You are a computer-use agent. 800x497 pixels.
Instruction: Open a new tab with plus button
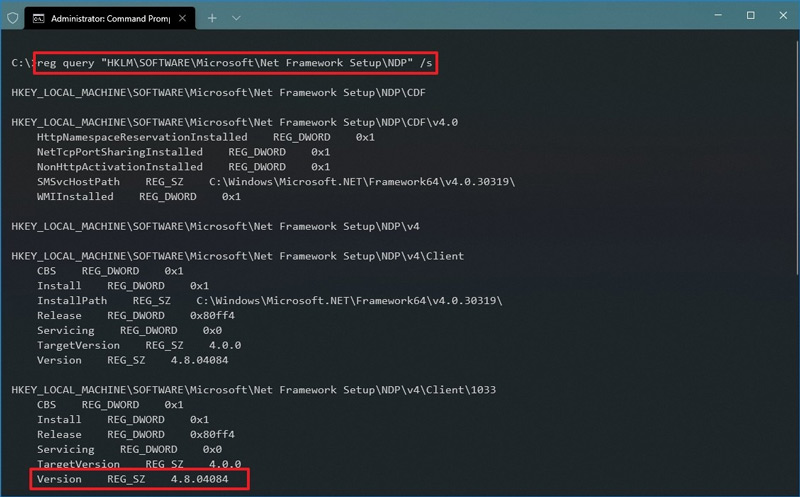[x=212, y=18]
